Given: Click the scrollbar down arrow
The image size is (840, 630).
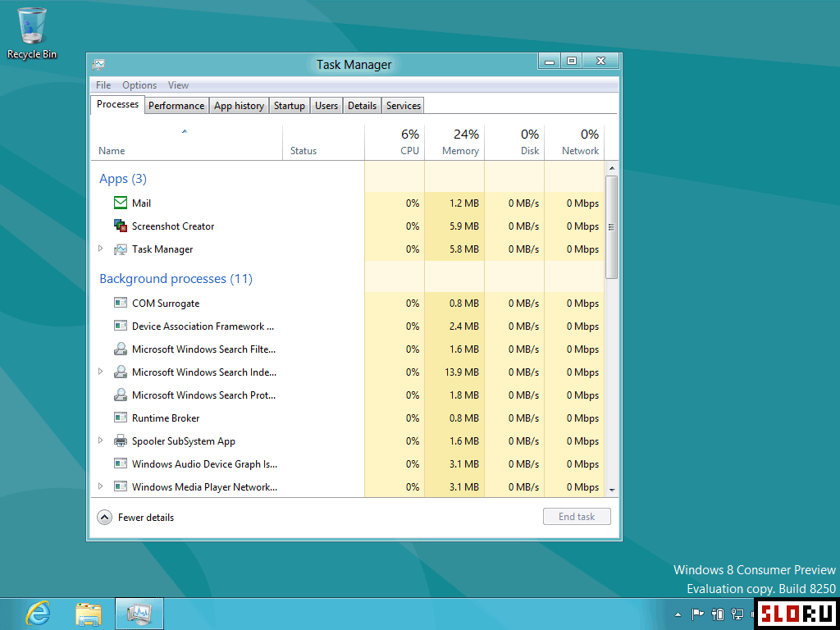Looking at the screenshot, I should [x=611, y=491].
